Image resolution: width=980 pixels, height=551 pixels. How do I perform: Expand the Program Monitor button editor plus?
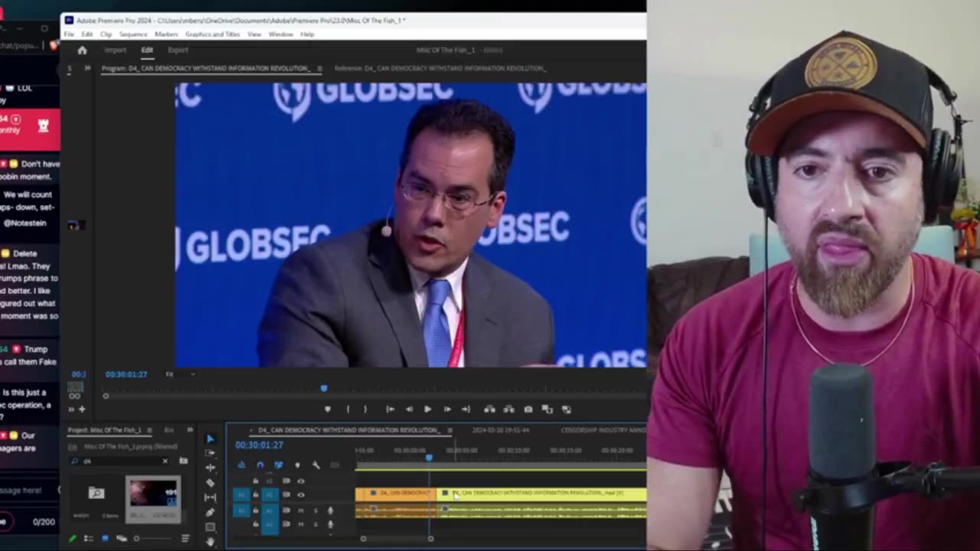click(82, 409)
